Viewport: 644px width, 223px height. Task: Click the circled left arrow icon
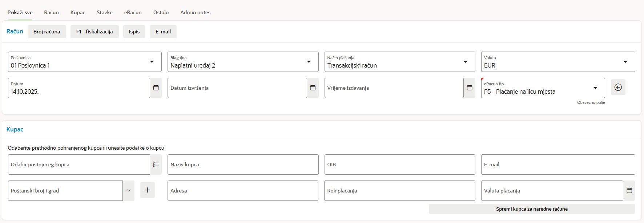pos(618,88)
